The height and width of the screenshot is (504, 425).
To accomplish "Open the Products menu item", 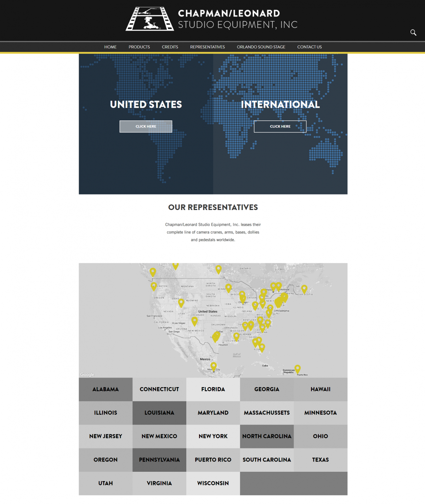I will coord(139,47).
